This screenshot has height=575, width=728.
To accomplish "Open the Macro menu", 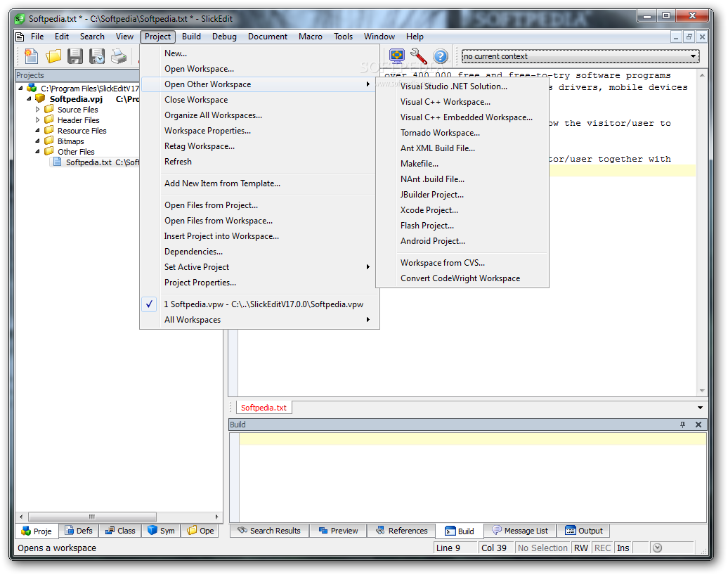I will pos(310,37).
